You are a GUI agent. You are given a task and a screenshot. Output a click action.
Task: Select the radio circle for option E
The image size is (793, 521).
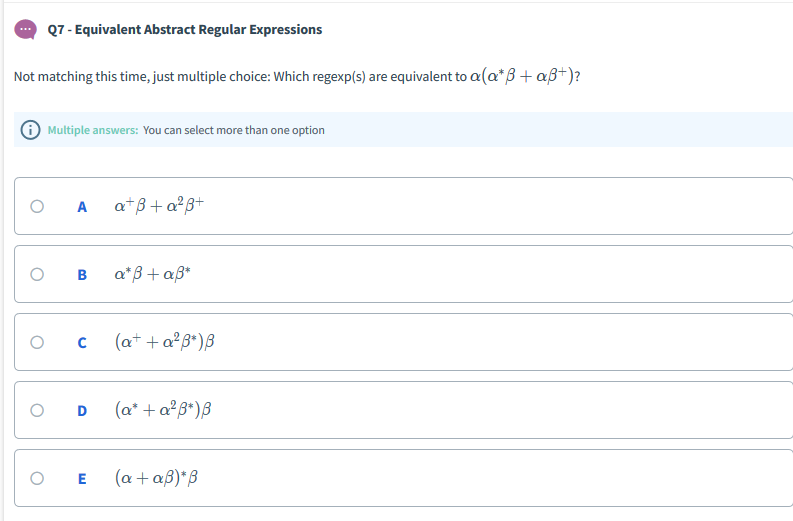click(37, 478)
